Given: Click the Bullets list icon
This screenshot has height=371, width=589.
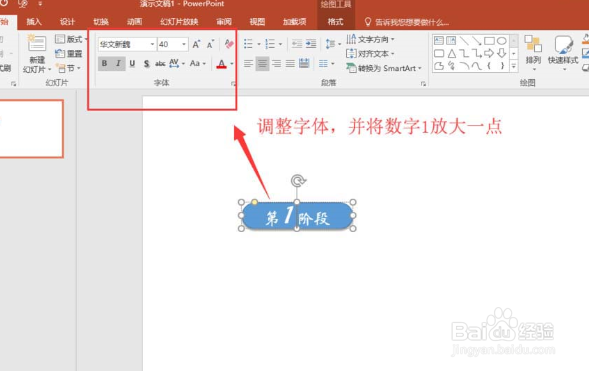Looking at the screenshot, I should 248,44.
